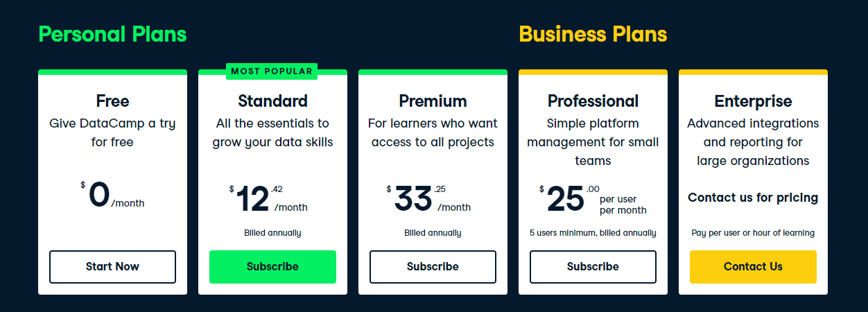The width and height of the screenshot is (868, 312).
Task: Subscribe to the Premium plan
Action: point(433,267)
